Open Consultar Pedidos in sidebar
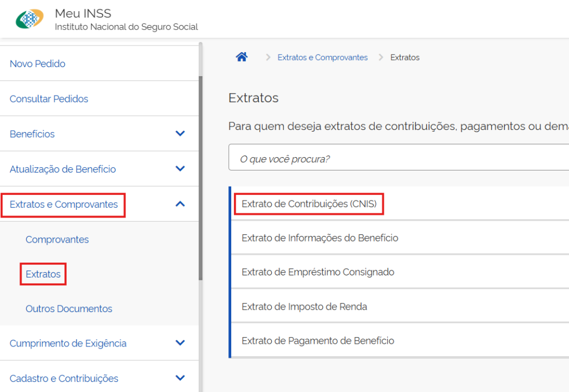569x392 pixels. 49,99
